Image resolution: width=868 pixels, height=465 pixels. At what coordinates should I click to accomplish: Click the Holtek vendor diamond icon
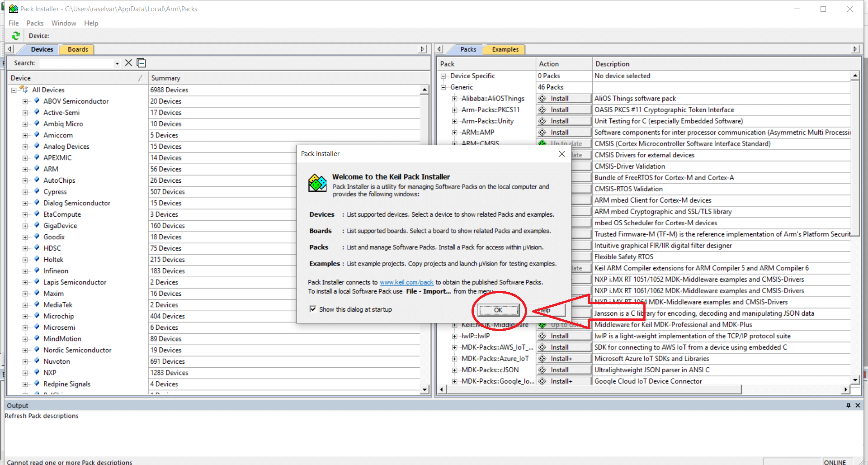[x=37, y=259]
